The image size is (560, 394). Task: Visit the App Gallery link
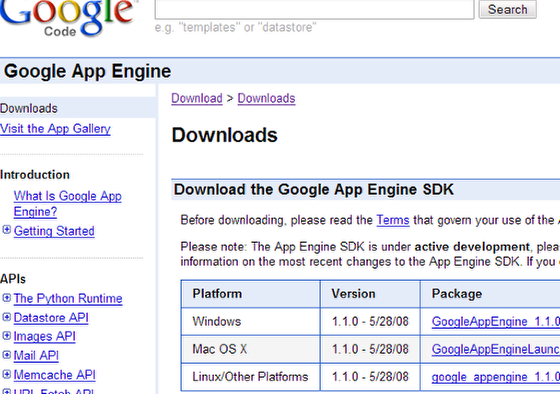[x=55, y=129]
